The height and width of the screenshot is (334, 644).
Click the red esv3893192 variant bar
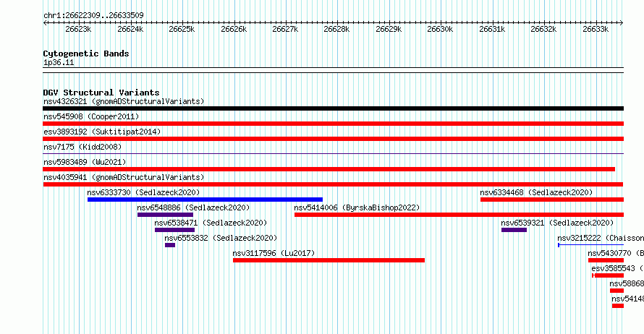click(333, 139)
